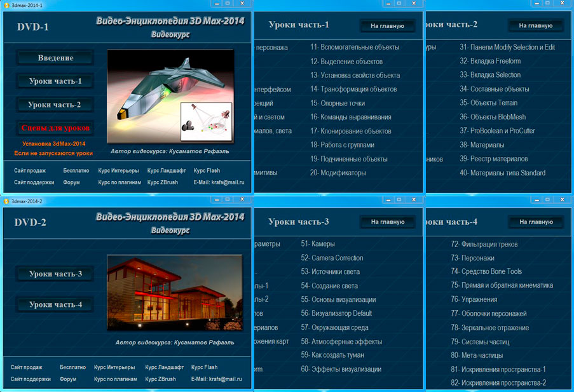Open lesson 11- Вспомогательные объекты
Screen dimensions: 574x392
[x=355, y=47]
